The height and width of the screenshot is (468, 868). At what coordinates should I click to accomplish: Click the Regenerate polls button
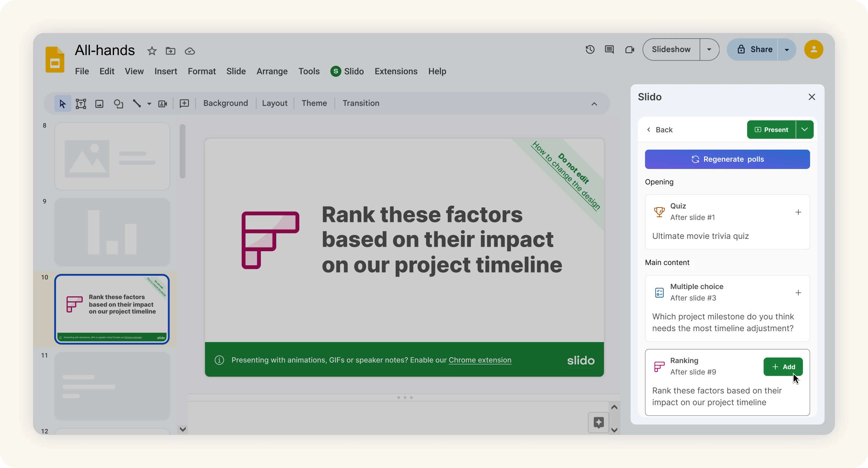point(727,159)
